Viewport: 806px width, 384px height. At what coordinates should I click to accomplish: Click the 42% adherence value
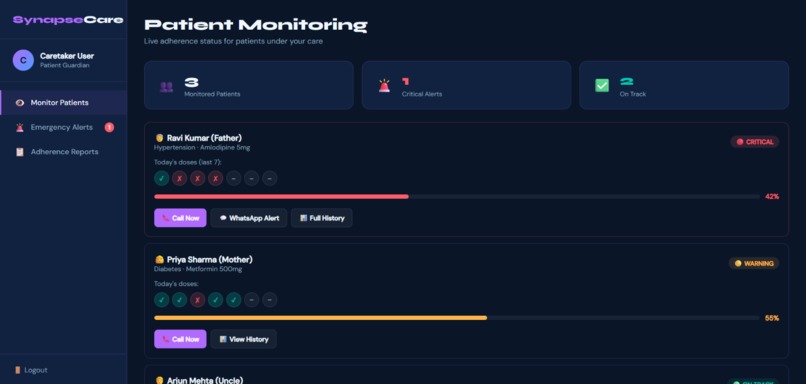[x=772, y=196]
